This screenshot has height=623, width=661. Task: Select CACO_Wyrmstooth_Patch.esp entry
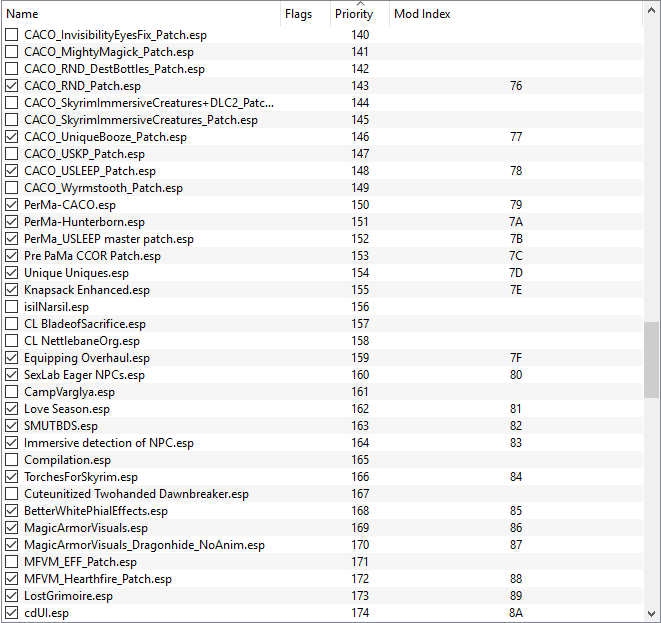103,188
